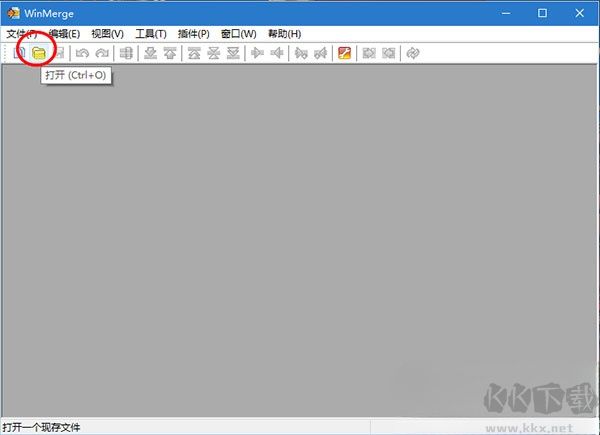Screen dimensions: 600x435
Task: Open Options via orange wrench icon
Action: [x=344, y=53]
